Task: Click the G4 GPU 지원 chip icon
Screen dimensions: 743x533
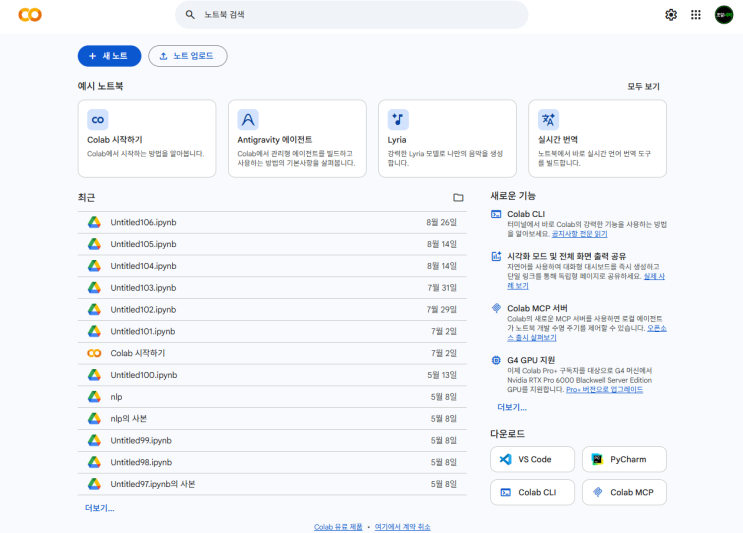Action: click(x=496, y=360)
